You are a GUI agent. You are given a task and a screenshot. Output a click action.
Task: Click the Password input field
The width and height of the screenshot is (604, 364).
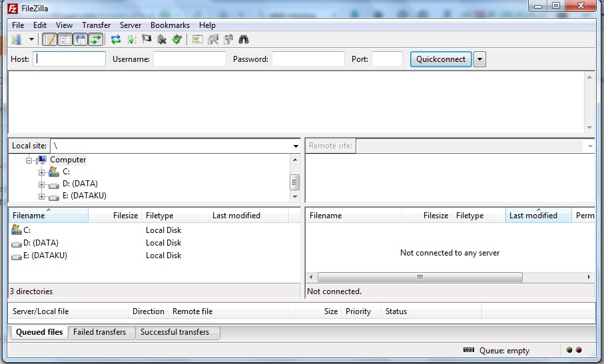(x=308, y=59)
